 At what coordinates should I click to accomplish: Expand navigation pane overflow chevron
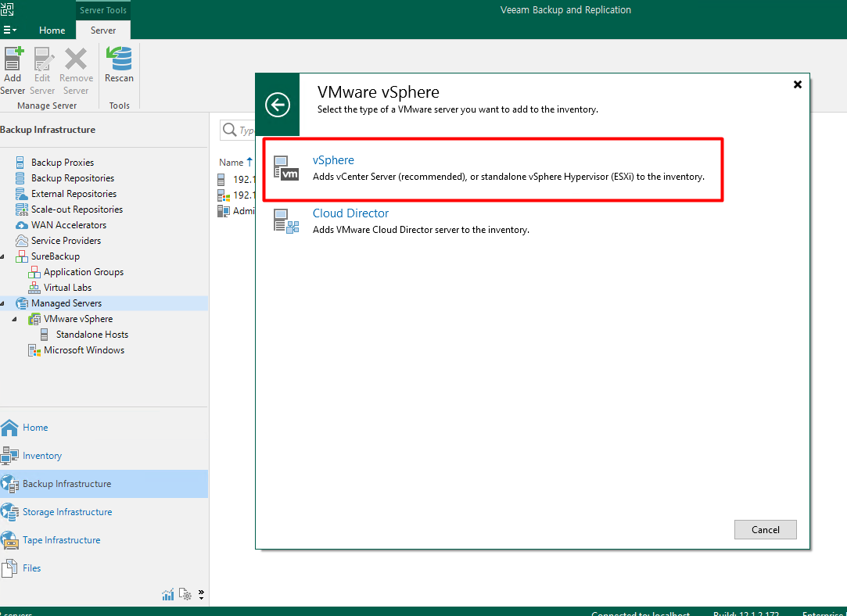[202, 595]
